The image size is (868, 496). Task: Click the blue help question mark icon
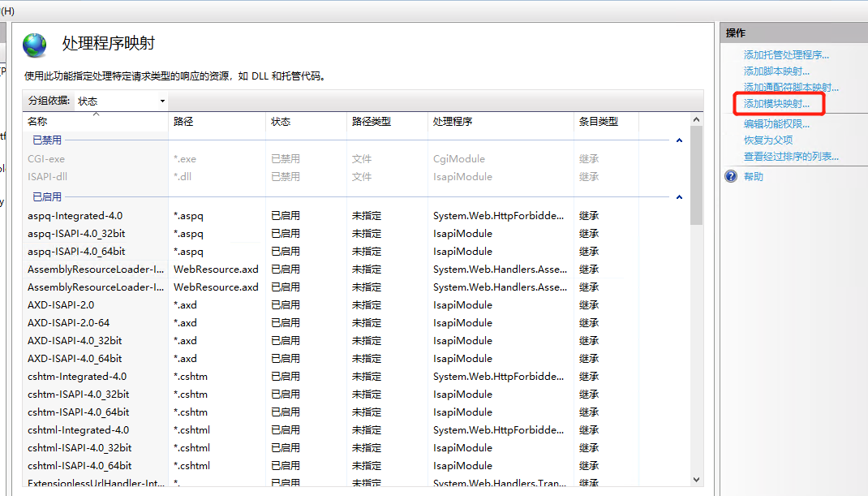pos(731,176)
